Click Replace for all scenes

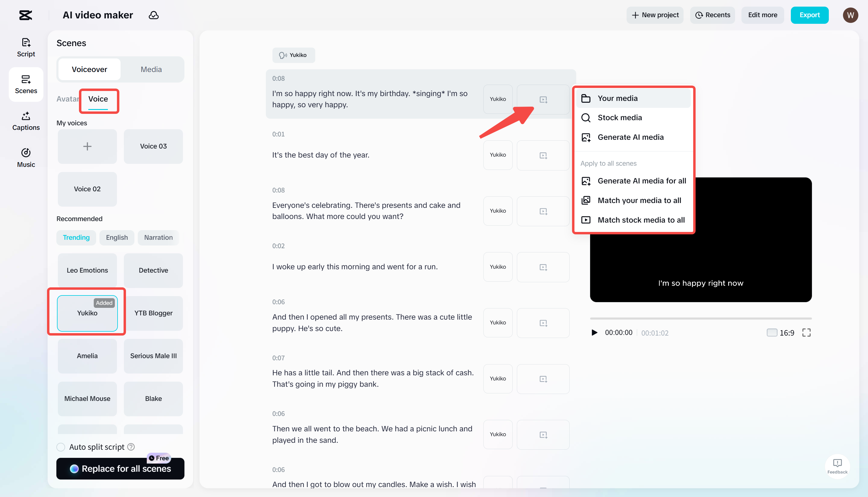pos(120,469)
